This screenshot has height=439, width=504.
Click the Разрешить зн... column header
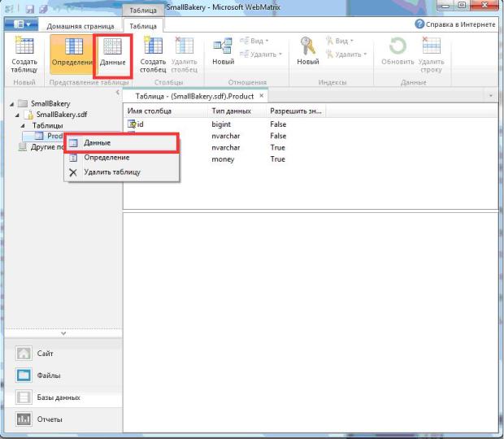tap(296, 111)
